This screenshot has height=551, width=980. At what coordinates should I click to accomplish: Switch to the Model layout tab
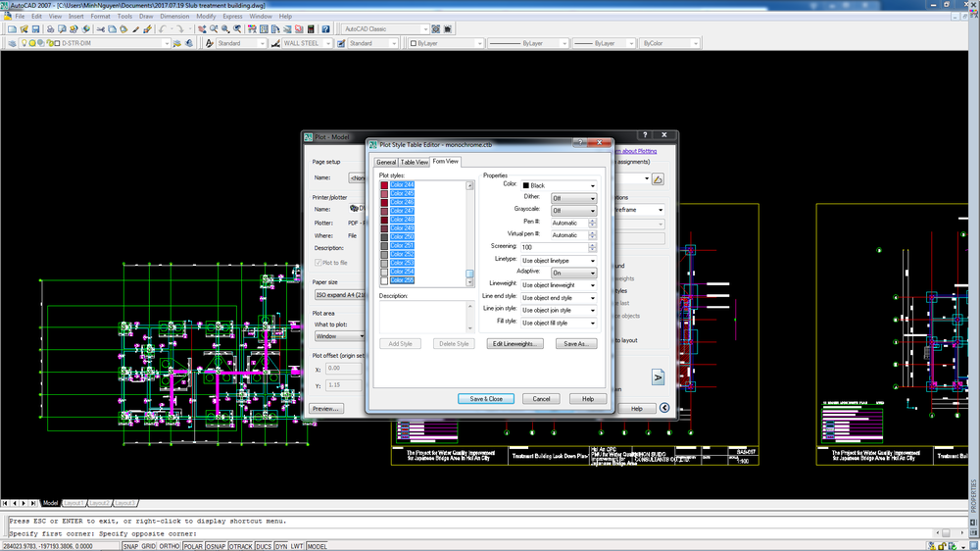[50, 503]
